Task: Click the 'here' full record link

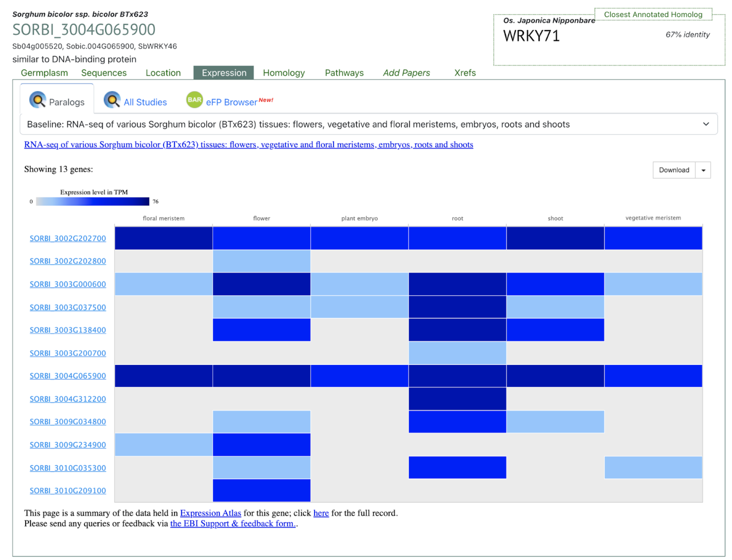Action: point(321,513)
